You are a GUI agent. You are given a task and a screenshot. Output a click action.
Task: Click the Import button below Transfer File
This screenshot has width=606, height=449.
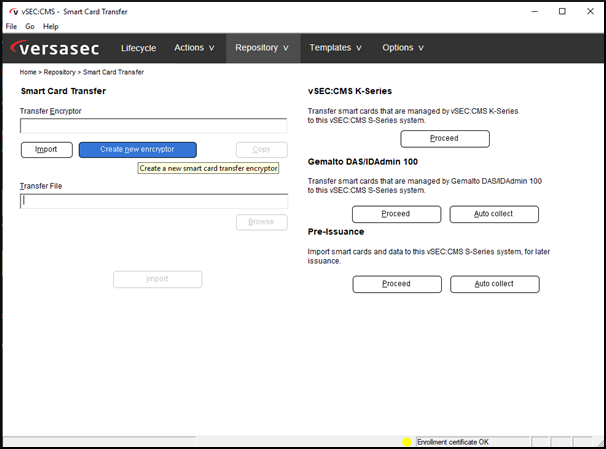click(158, 279)
